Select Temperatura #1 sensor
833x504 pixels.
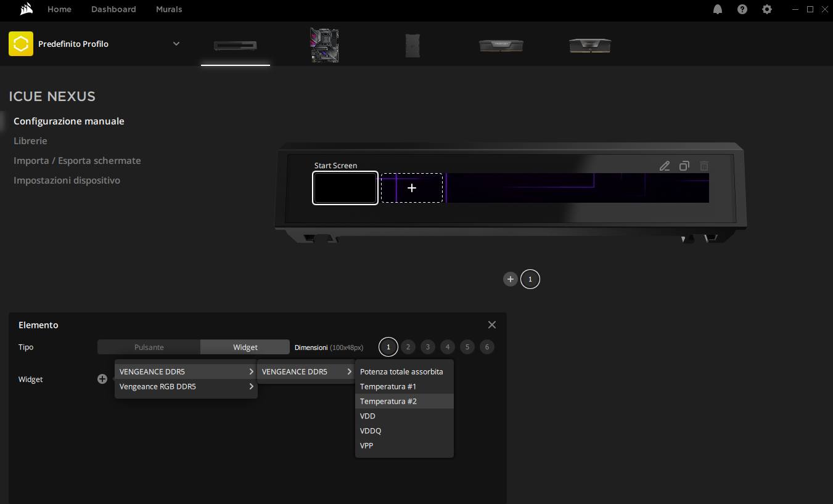click(x=404, y=386)
